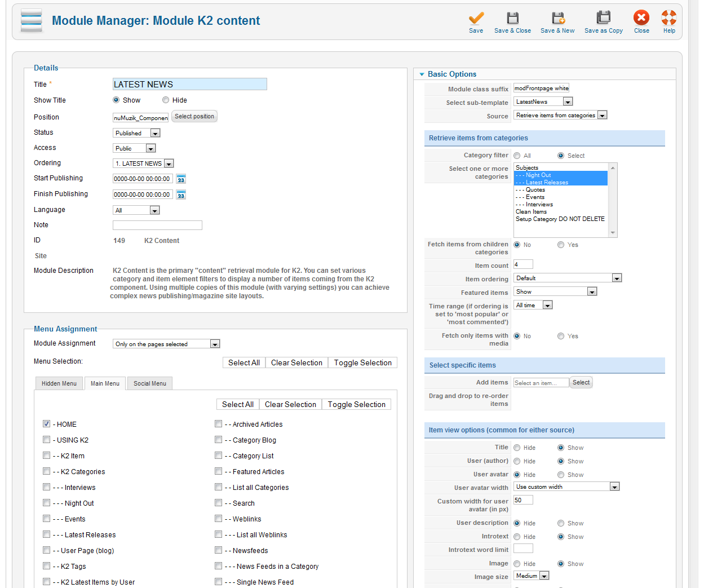
Task: Switch to the Social Menu tab
Action: click(150, 383)
